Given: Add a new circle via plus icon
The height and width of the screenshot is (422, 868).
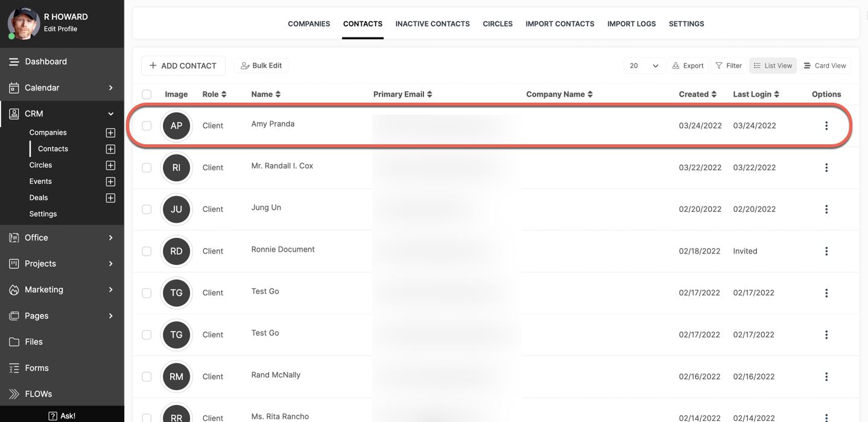Looking at the screenshot, I should tap(110, 165).
